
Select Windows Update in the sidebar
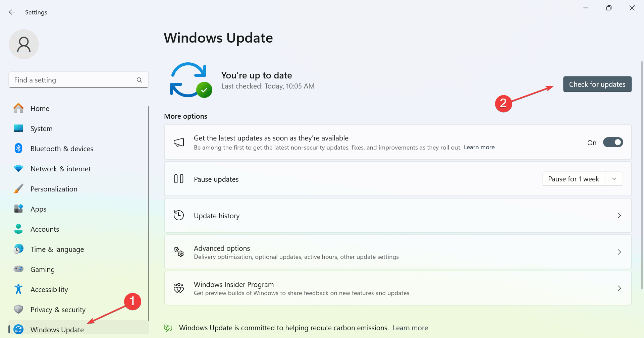[56, 329]
